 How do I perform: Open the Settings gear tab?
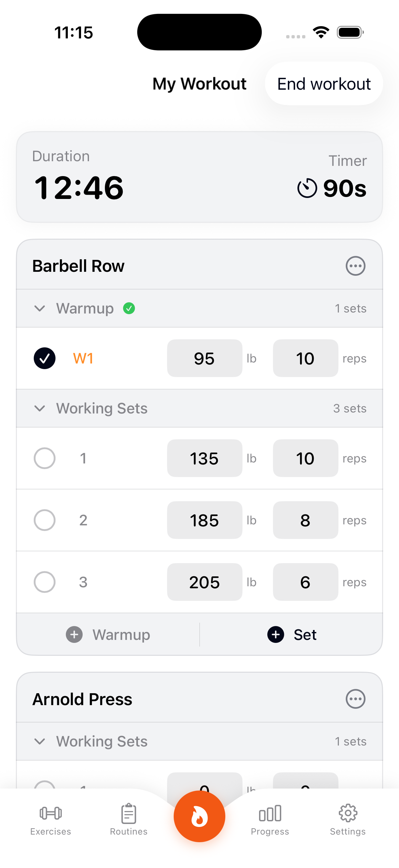[x=347, y=819]
